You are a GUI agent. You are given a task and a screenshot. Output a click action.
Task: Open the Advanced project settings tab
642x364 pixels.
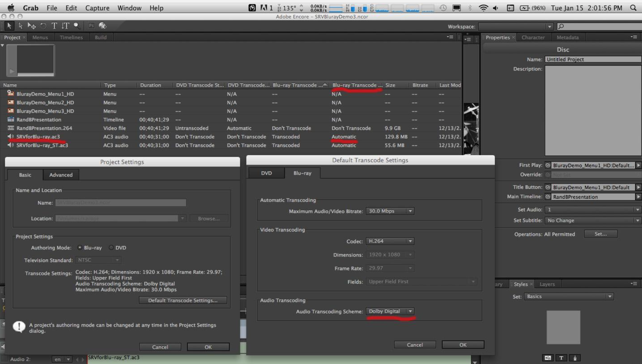coord(61,175)
